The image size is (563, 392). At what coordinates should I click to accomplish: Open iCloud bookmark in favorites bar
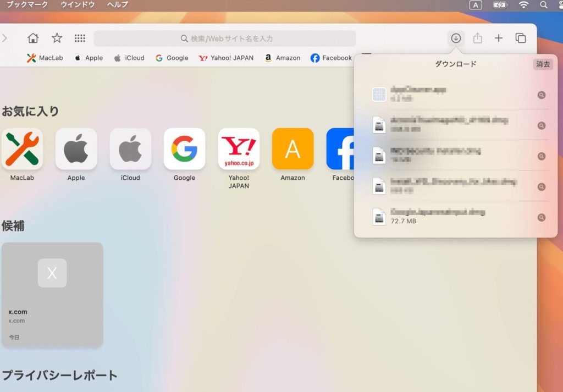click(x=129, y=58)
